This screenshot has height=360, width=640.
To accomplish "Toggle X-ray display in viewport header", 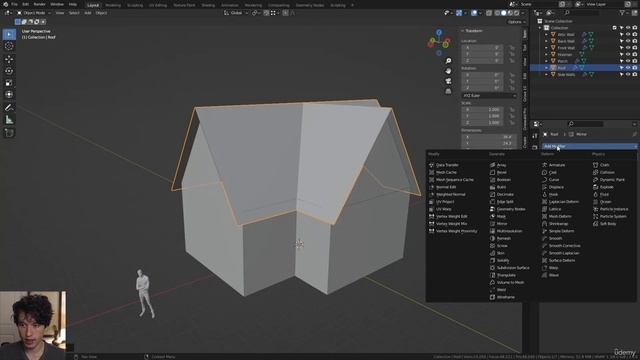I will (x=489, y=13).
